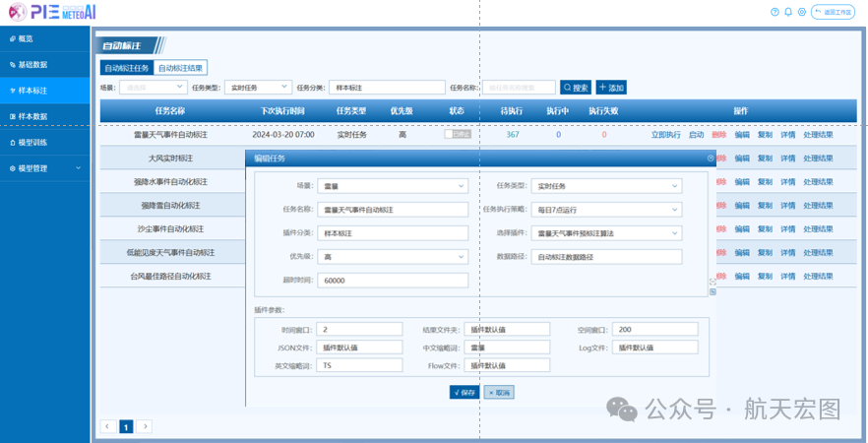The image size is (868, 443).
Task: Toggle the status switch for 雷暴天气事件自动标注
Action: point(457,135)
